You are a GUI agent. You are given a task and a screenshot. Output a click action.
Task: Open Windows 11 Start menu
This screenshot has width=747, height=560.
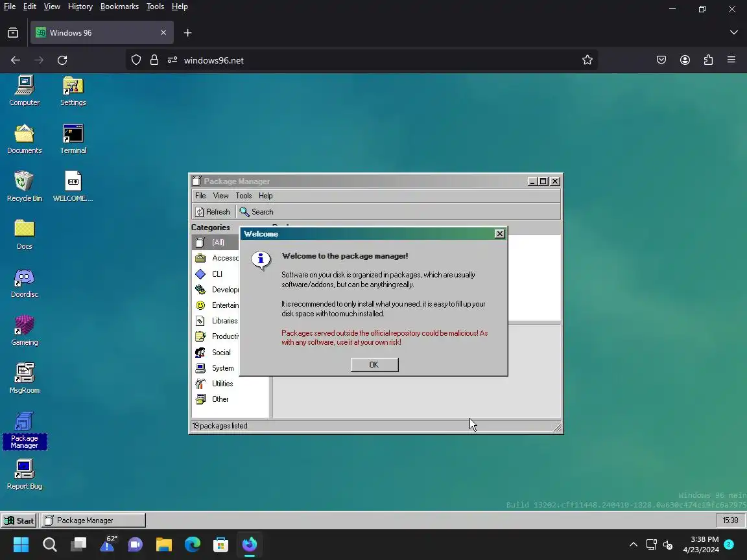click(x=21, y=544)
